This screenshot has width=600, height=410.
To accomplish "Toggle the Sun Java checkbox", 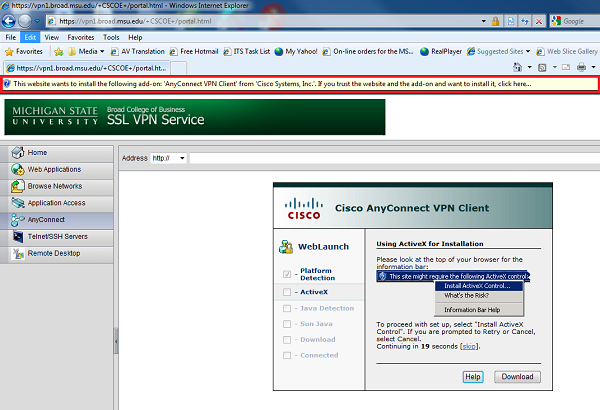I will (x=287, y=324).
